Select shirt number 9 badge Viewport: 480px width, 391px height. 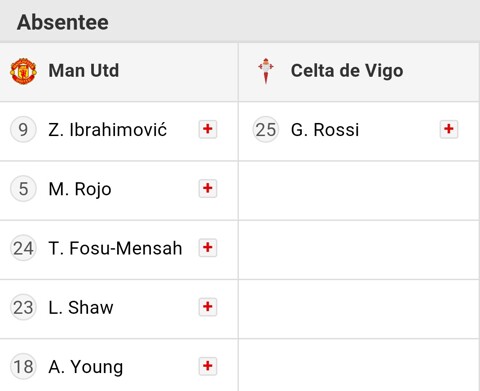pos(23,129)
